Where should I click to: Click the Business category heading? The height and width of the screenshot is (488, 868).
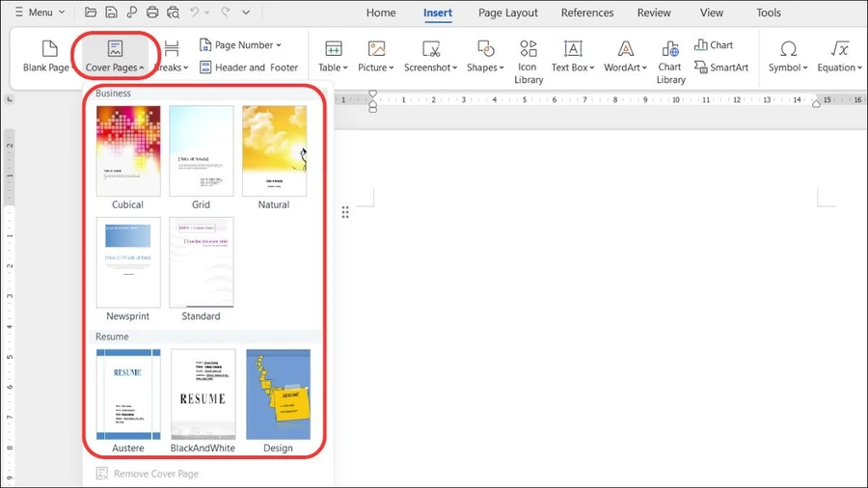(x=113, y=93)
